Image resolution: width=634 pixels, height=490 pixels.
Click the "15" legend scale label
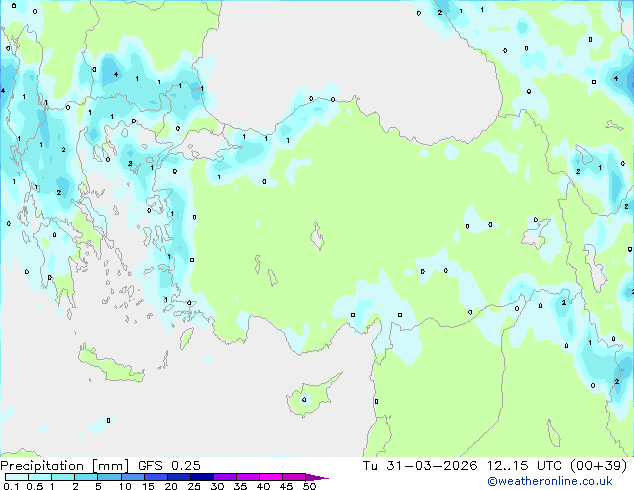(x=148, y=486)
